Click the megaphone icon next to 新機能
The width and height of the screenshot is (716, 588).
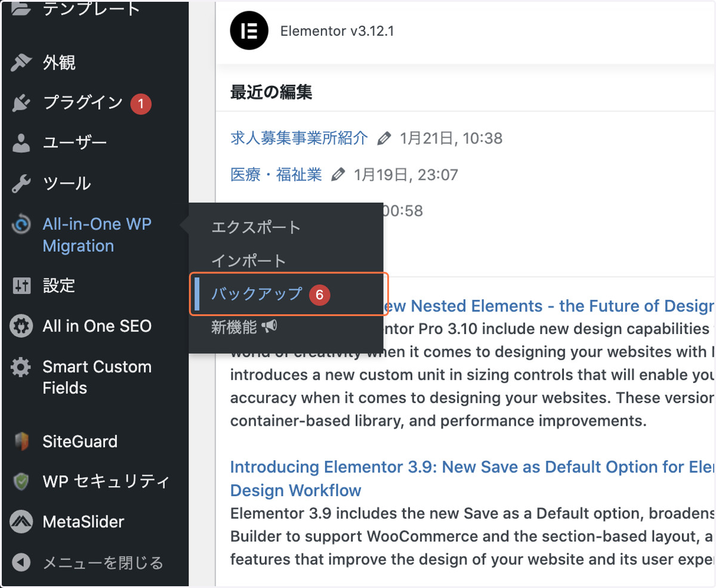tap(269, 326)
